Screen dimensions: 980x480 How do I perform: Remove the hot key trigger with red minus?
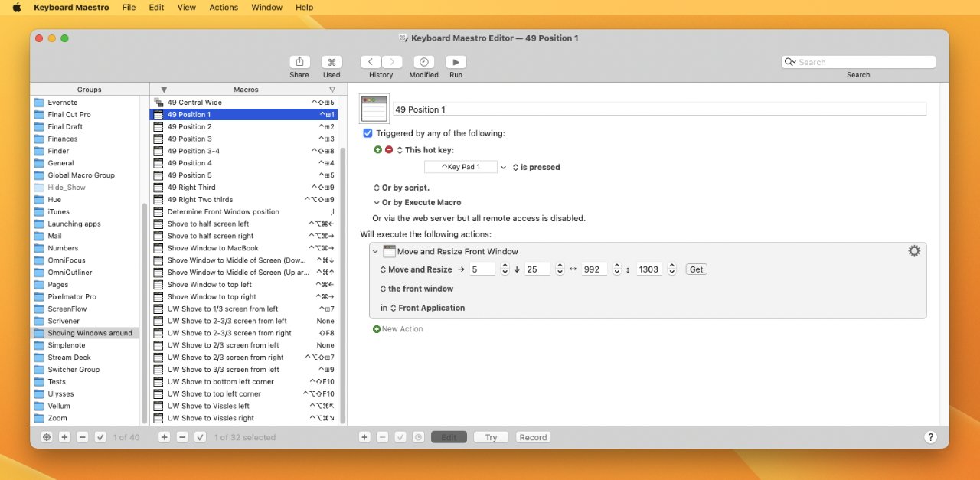(389, 150)
